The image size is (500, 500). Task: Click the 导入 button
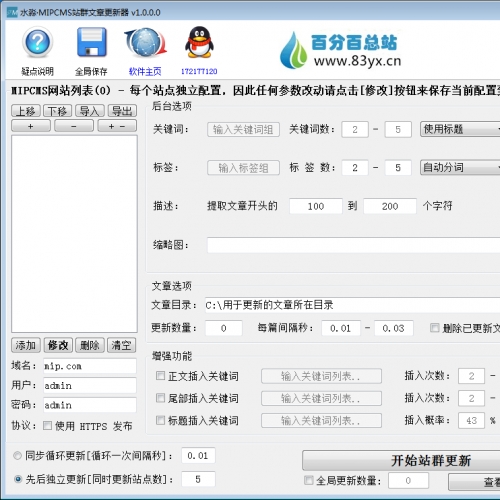coord(90,111)
